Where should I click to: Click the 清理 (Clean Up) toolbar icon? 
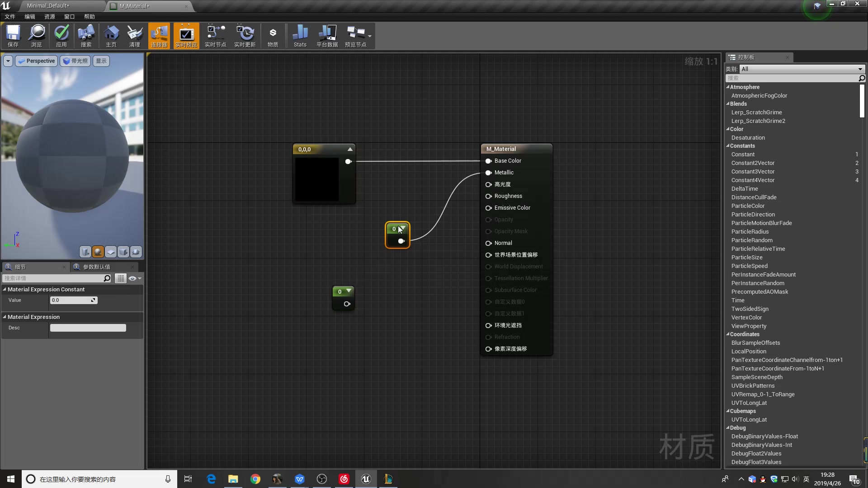[x=134, y=36]
